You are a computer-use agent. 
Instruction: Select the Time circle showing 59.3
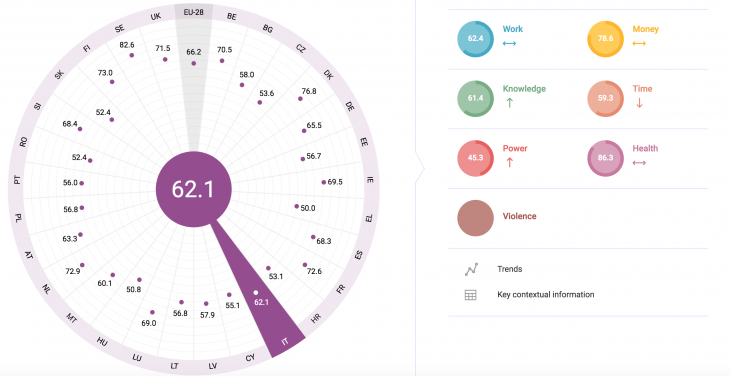pyautogui.click(x=605, y=98)
